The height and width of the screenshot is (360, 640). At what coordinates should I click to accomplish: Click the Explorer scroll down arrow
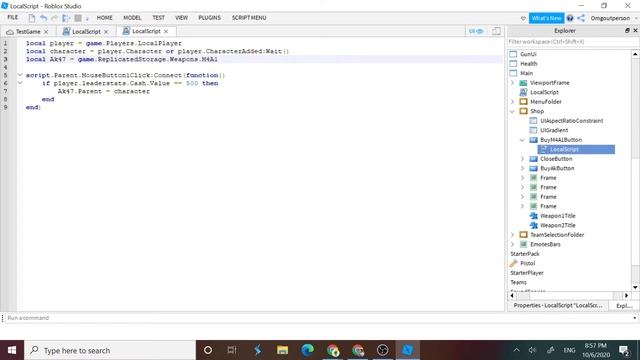point(635,287)
